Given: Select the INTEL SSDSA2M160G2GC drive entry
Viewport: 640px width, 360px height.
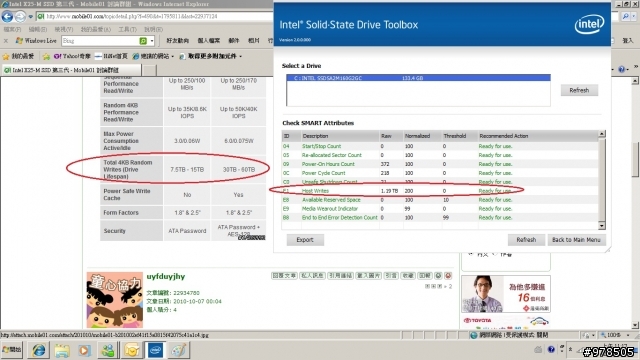Looking at the screenshot, I should tap(418, 78).
